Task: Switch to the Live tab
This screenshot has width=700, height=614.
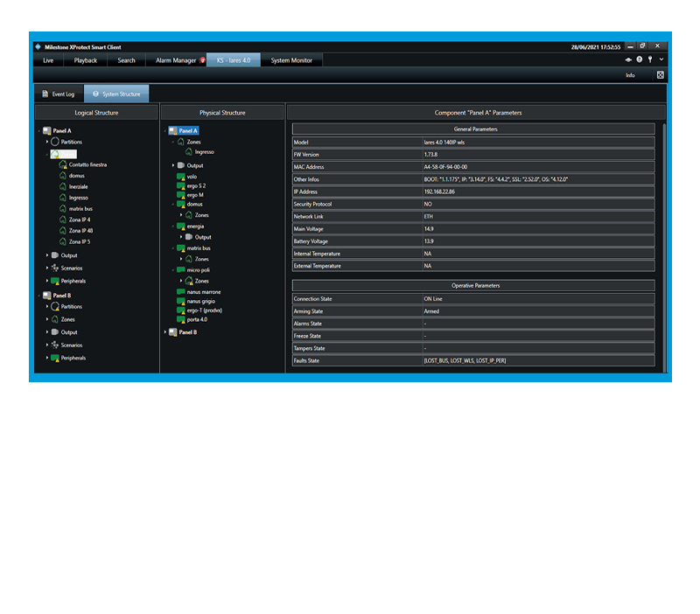Action: pyautogui.click(x=48, y=60)
